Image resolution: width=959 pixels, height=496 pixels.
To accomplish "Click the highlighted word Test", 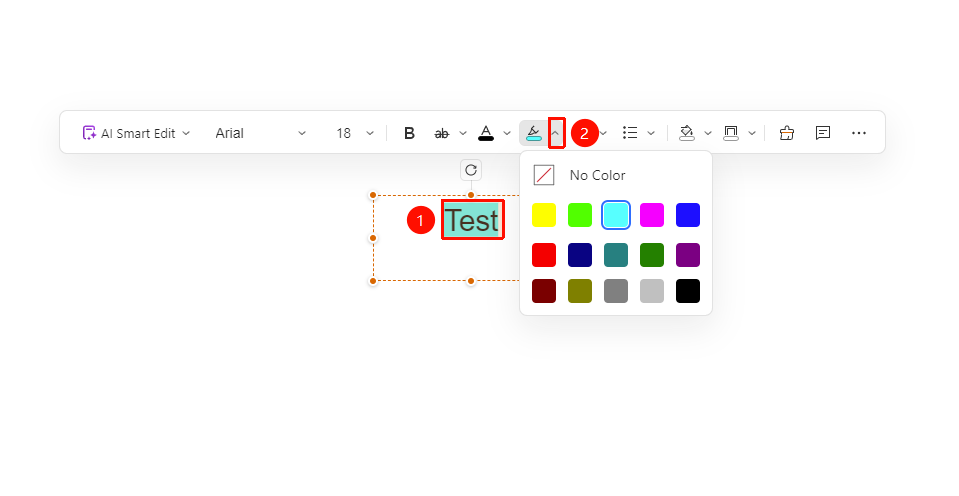I will pos(472,220).
